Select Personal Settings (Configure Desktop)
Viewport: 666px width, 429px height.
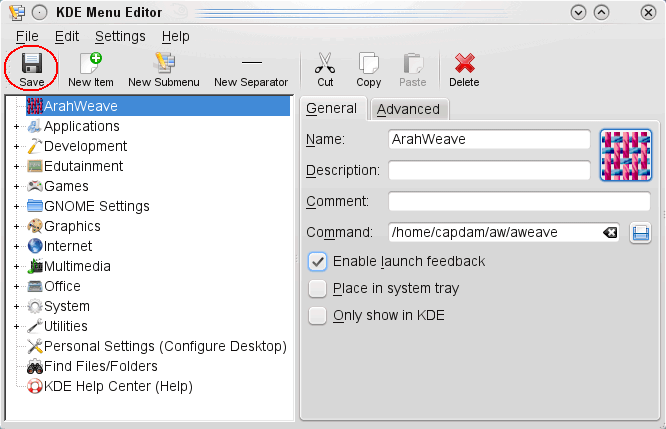click(x=157, y=346)
